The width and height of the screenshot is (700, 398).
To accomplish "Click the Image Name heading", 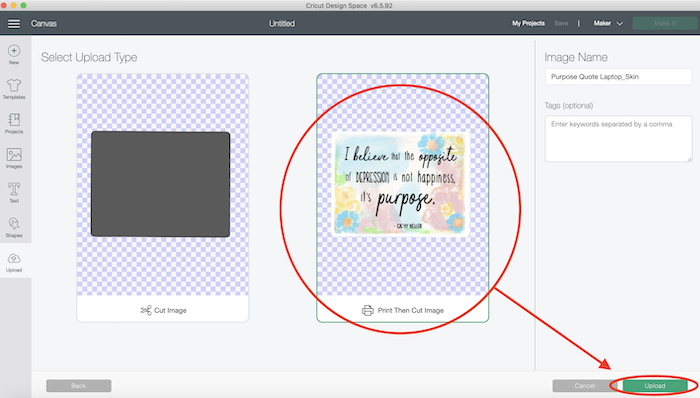I will click(576, 58).
